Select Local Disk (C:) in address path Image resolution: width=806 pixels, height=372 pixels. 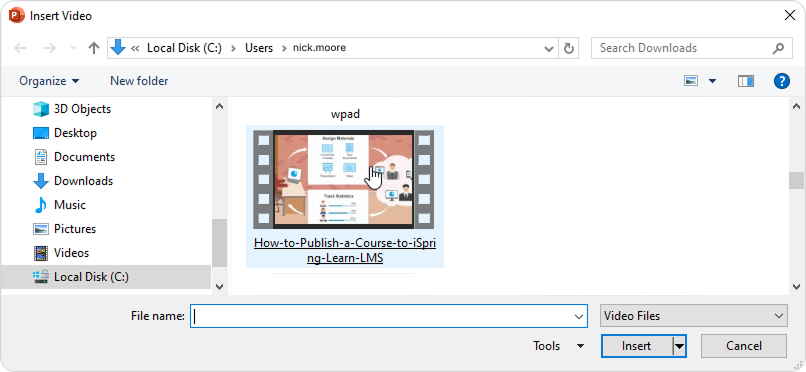[x=184, y=48]
